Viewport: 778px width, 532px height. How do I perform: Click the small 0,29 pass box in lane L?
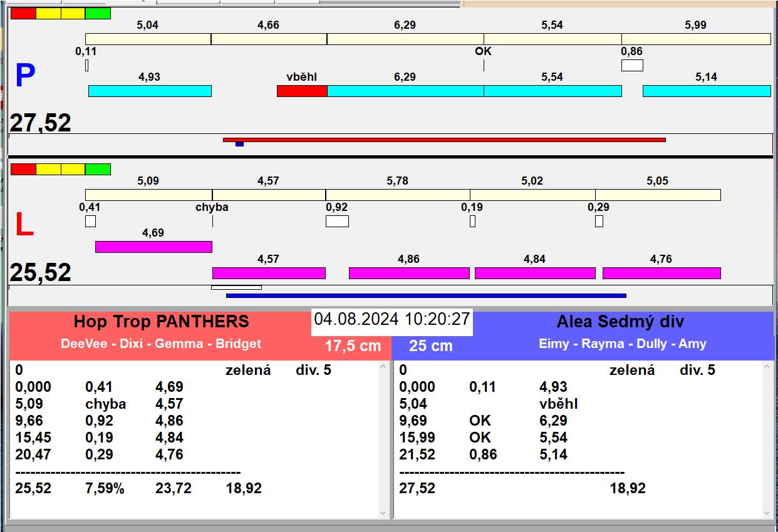point(599,221)
